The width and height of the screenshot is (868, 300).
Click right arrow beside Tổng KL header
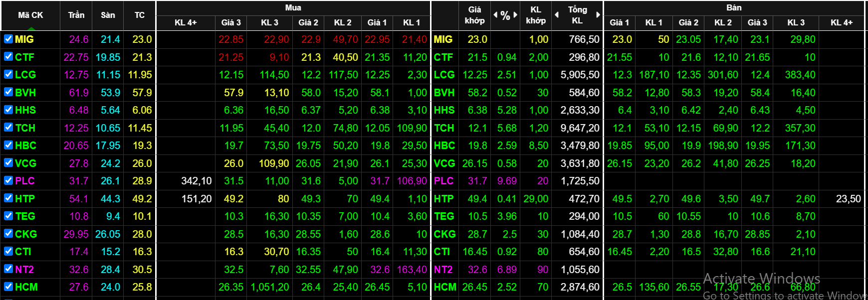[598, 15]
